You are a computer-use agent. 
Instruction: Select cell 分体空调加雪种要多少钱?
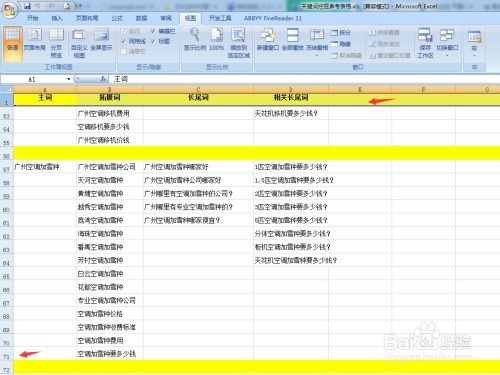pyautogui.click(x=291, y=234)
